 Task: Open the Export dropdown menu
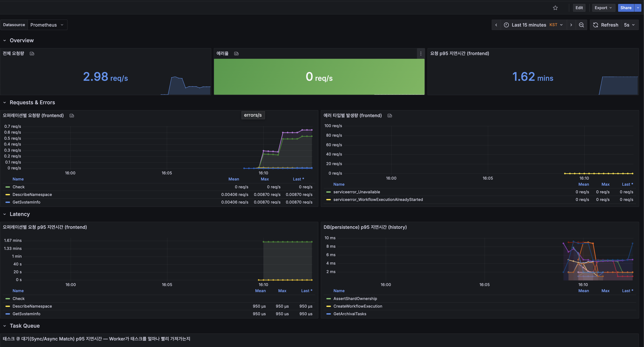pyautogui.click(x=604, y=8)
